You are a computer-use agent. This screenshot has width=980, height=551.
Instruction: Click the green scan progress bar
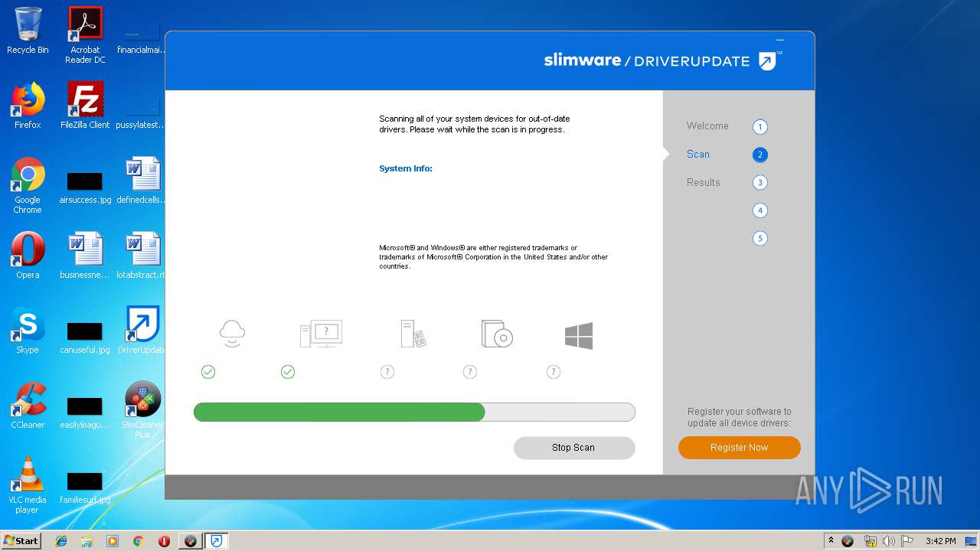click(414, 412)
